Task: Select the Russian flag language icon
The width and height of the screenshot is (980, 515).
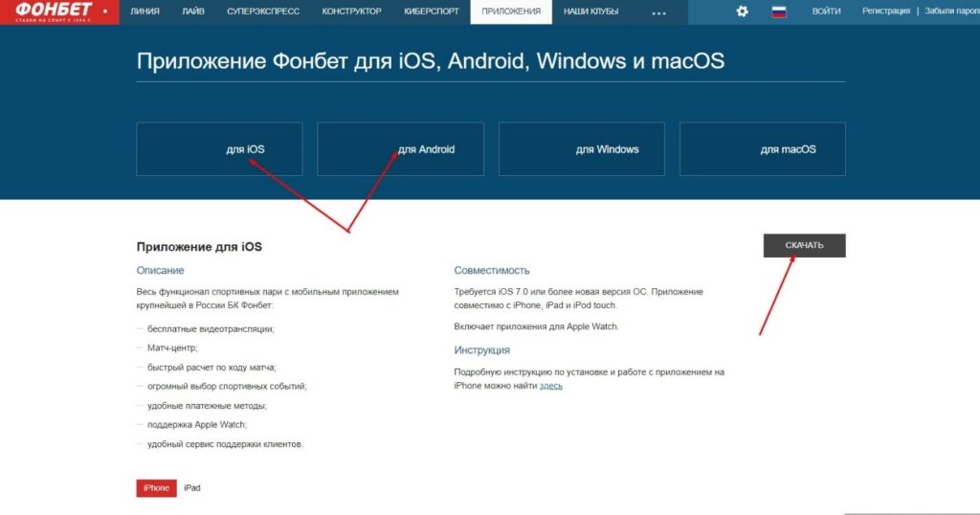Action: tap(779, 11)
